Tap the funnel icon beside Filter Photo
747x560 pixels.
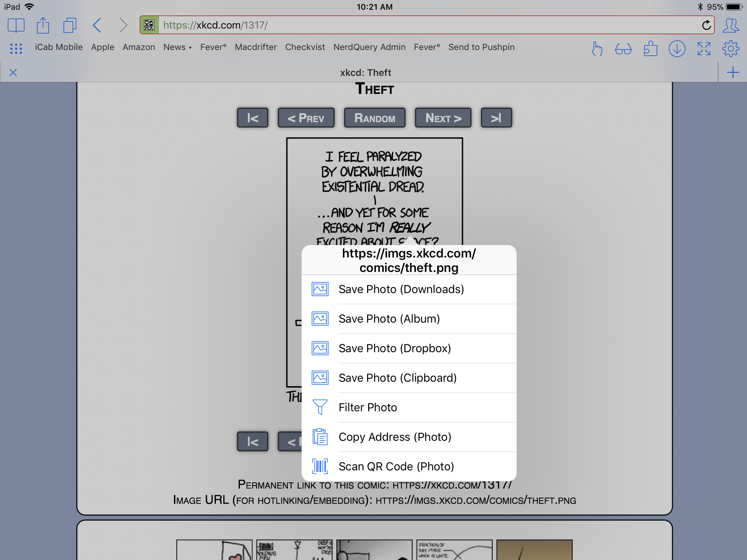[x=320, y=408]
